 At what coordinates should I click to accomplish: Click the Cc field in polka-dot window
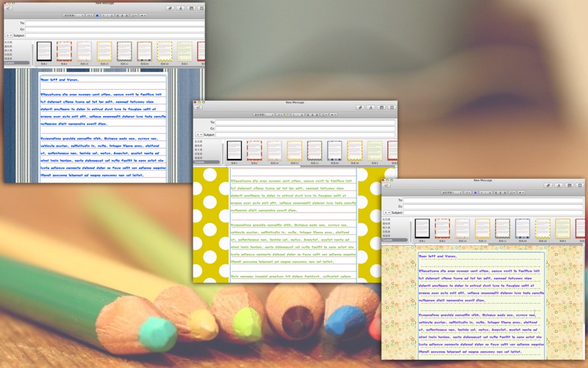click(305, 128)
